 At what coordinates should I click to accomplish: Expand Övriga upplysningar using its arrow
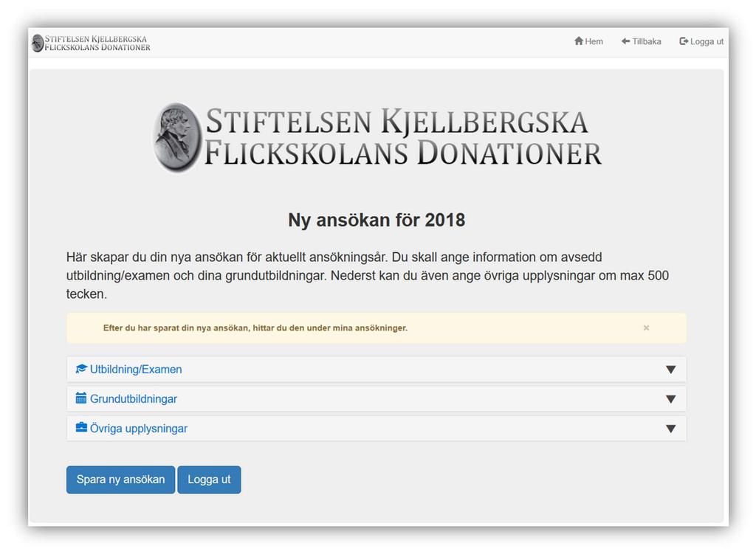(670, 429)
